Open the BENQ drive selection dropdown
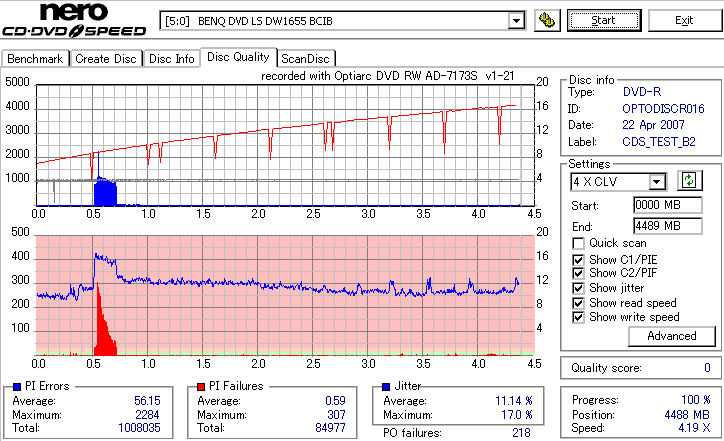 pos(516,21)
